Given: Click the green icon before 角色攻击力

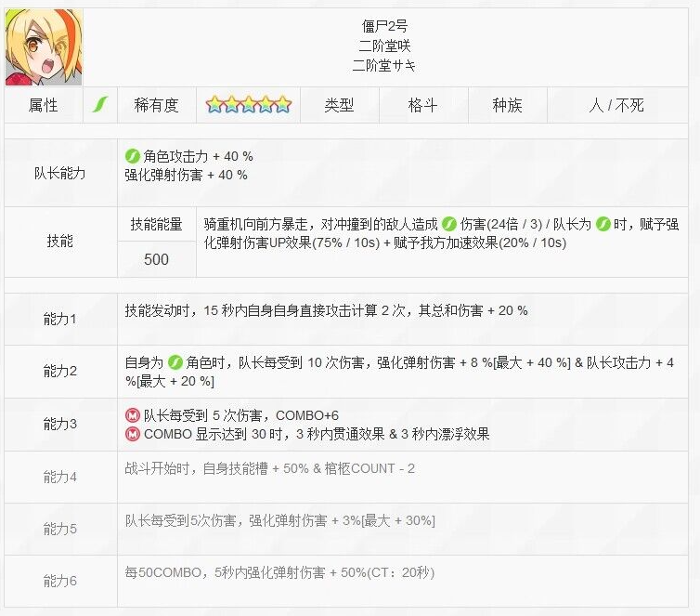Looking at the screenshot, I should point(132,156).
